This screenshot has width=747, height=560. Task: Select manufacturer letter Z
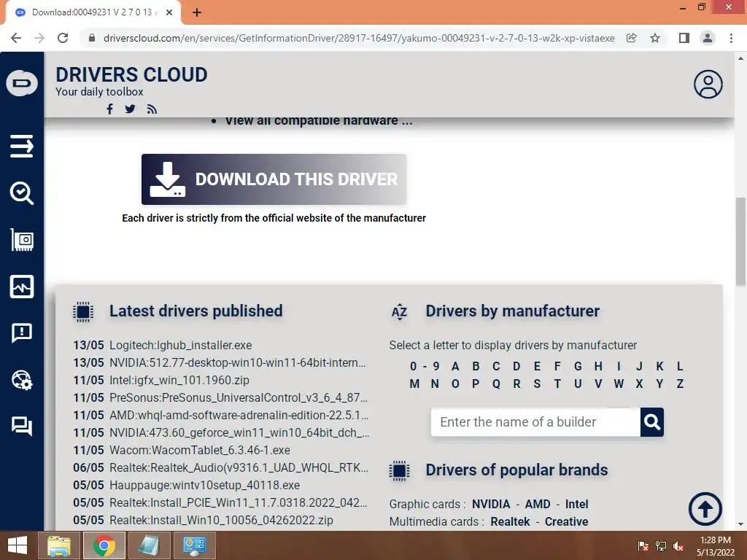pos(680,384)
